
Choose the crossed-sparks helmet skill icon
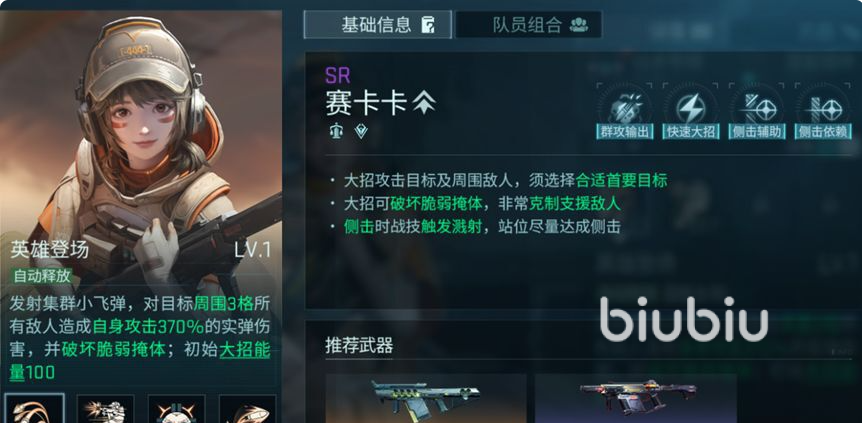tap(176, 409)
